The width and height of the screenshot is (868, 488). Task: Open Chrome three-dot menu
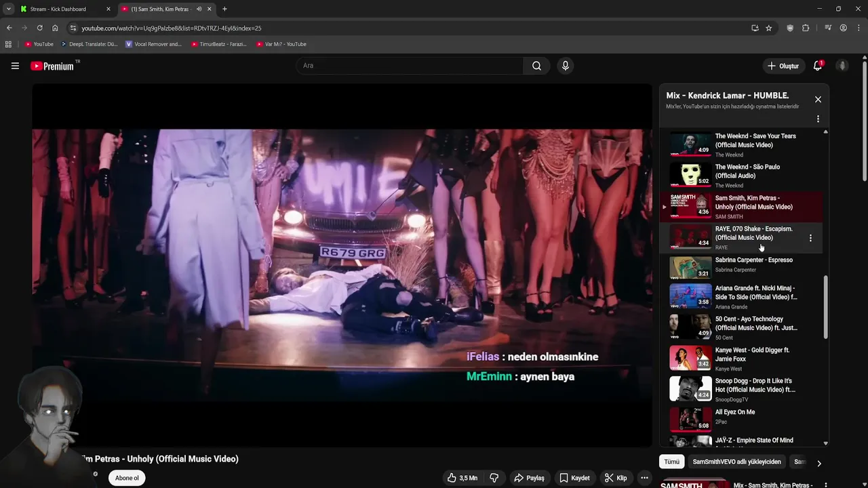pos(858,28)
